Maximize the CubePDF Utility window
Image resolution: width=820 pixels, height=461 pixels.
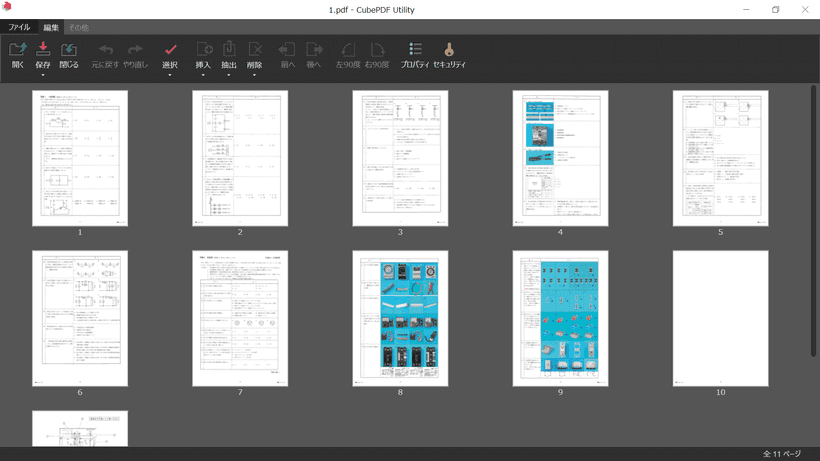pos(776,9)
